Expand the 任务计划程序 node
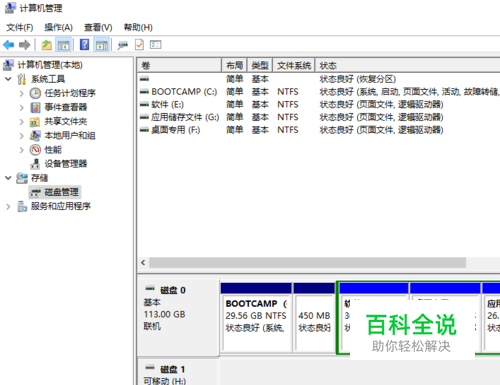 [x=22, y=93]
